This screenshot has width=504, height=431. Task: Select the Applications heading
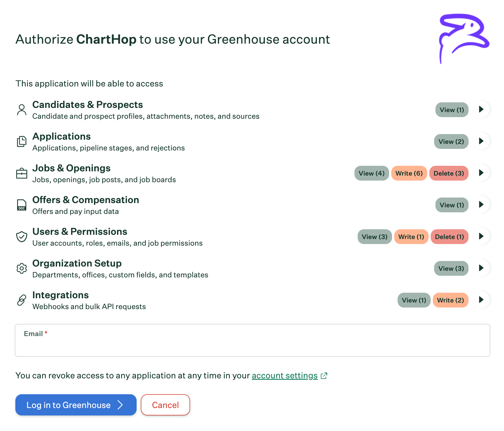click(x=61, y=136)
